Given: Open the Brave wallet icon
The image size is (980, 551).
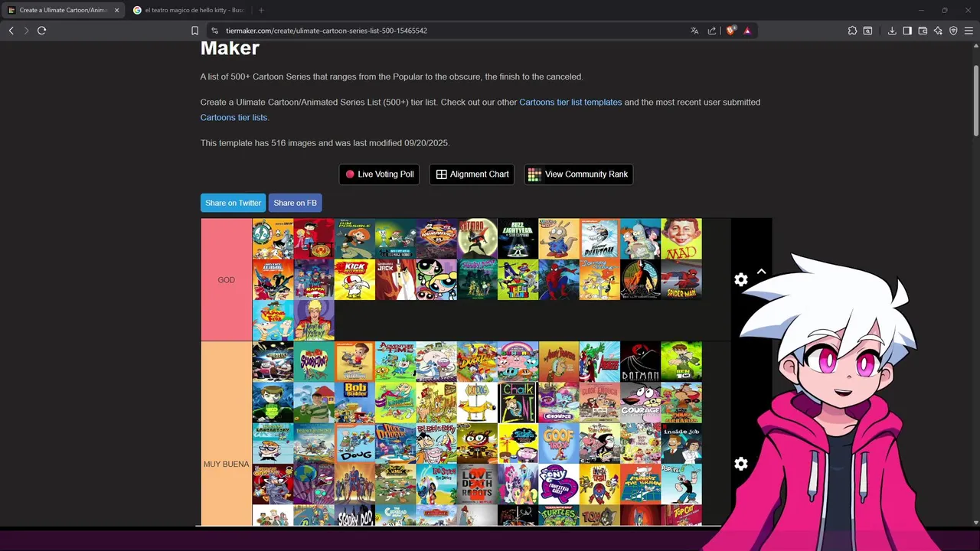Looking at the screenshot, I should [x=923, y=31].
